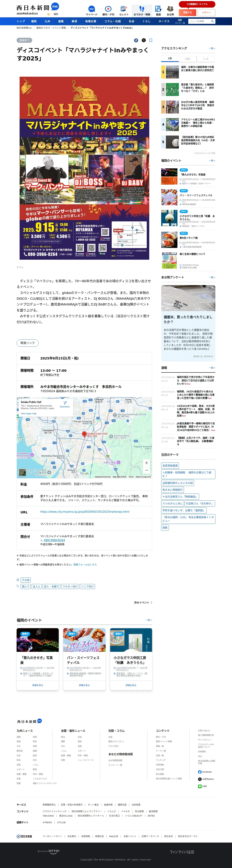
Task: Open the 朝刊・夕刊 icon
Action: click(108, 10)
